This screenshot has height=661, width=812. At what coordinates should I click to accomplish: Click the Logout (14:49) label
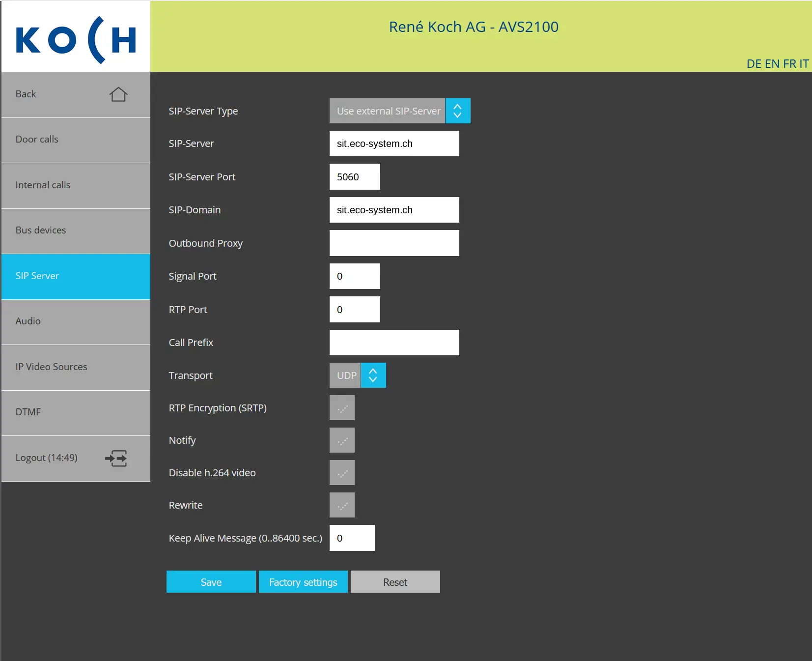click(x=47, y=458)
